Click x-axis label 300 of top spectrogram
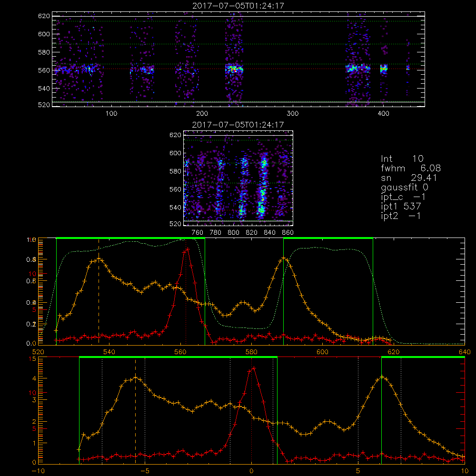This screenshot has width=476, height=476. pos(293,114)
